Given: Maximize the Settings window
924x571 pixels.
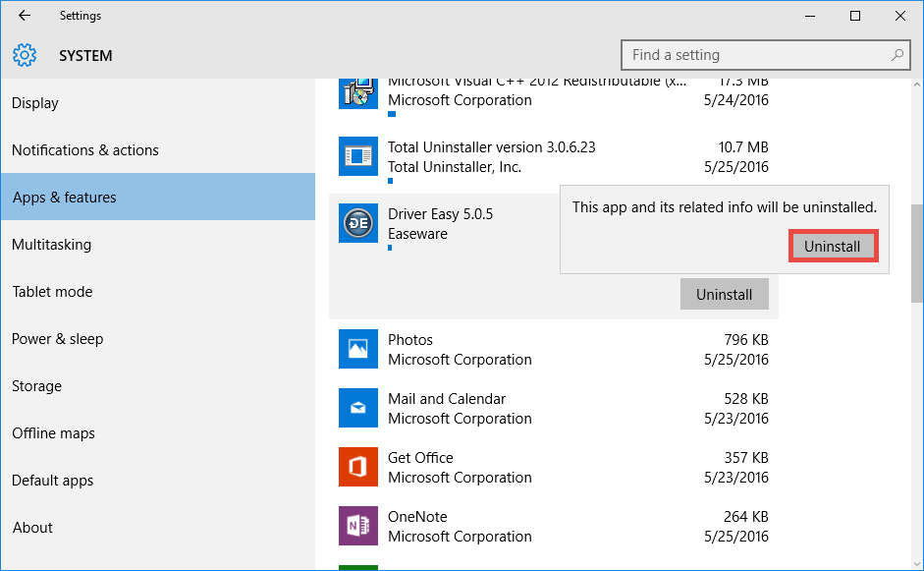Looking at the screenshot, I should coord(855,16).
